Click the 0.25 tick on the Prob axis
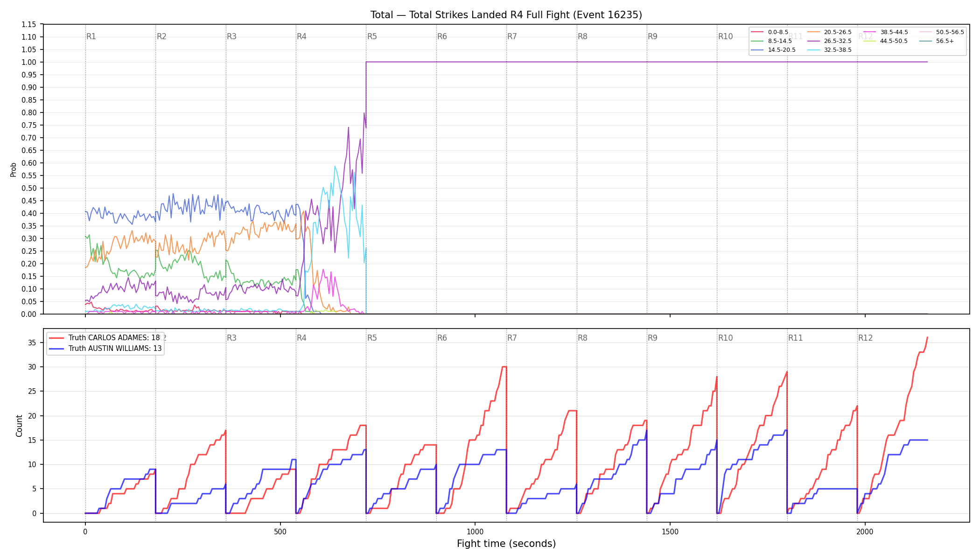Viewport: 980px width, 560px height. point(29,251)
